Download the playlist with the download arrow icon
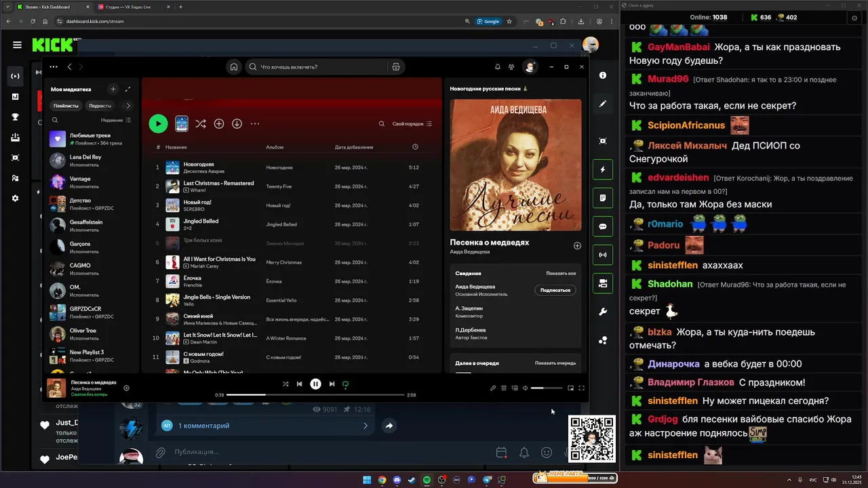 click(x=237, y=124)
